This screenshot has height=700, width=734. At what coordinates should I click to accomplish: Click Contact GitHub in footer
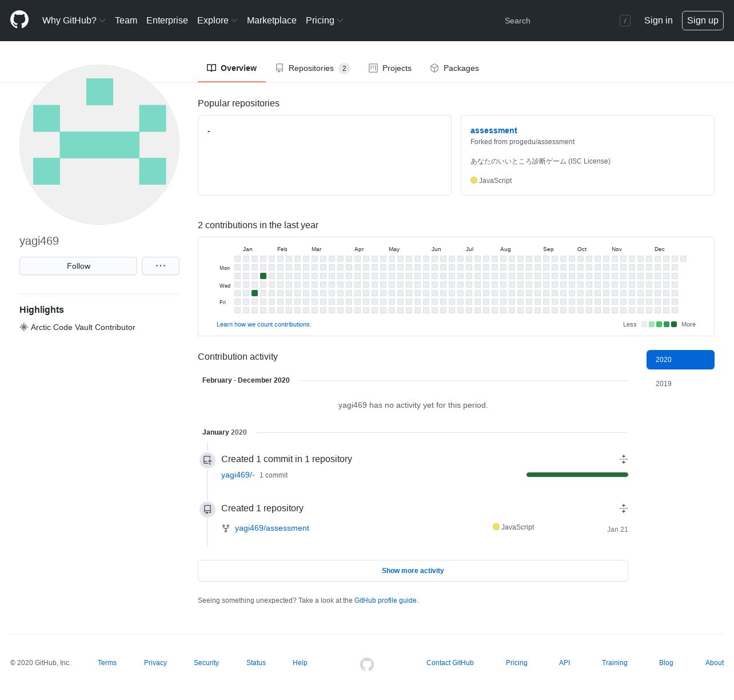tap(450, 663)
